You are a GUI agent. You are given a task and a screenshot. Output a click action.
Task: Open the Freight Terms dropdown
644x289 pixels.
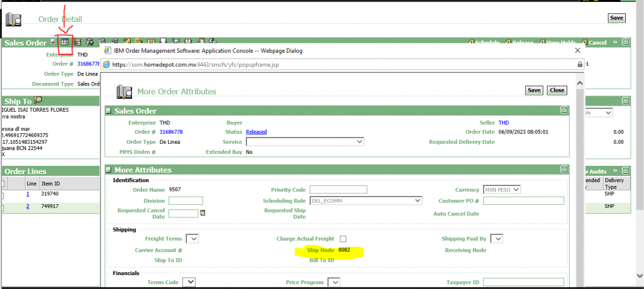tap(192, 239)
